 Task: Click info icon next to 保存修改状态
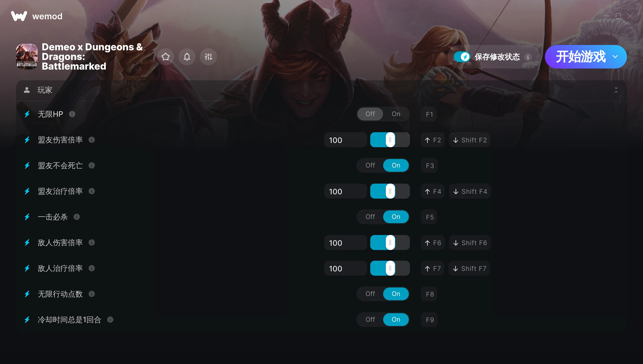point(528,57)
